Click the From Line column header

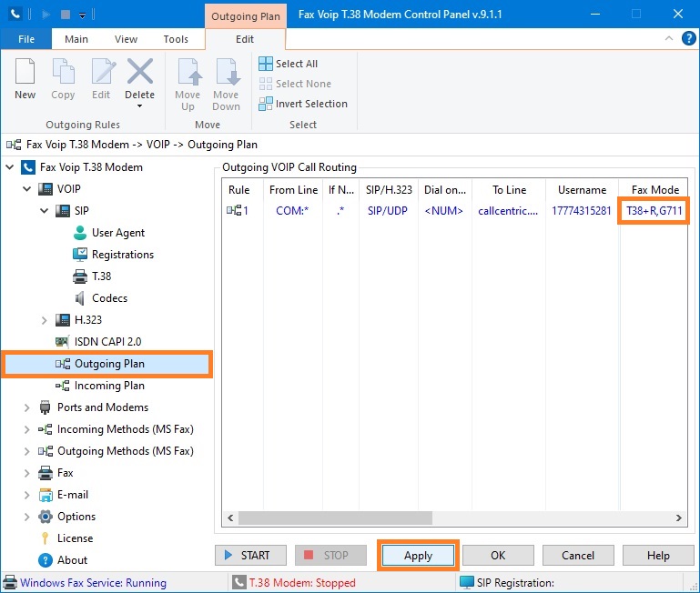[293, 190]
